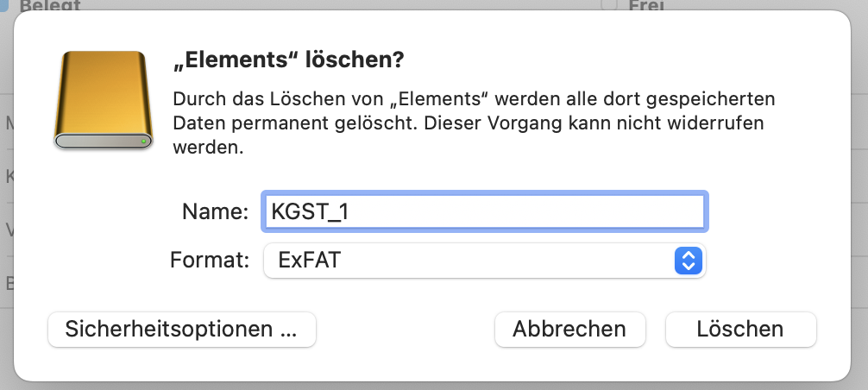Open the Format pop-up menu
This screenshot has width=868, height=390.
(483, 260)
